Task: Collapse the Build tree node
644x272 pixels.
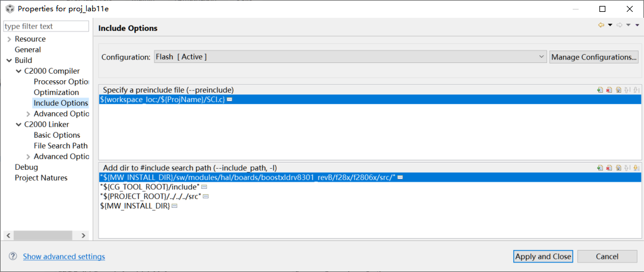Action: click(9, 61)
